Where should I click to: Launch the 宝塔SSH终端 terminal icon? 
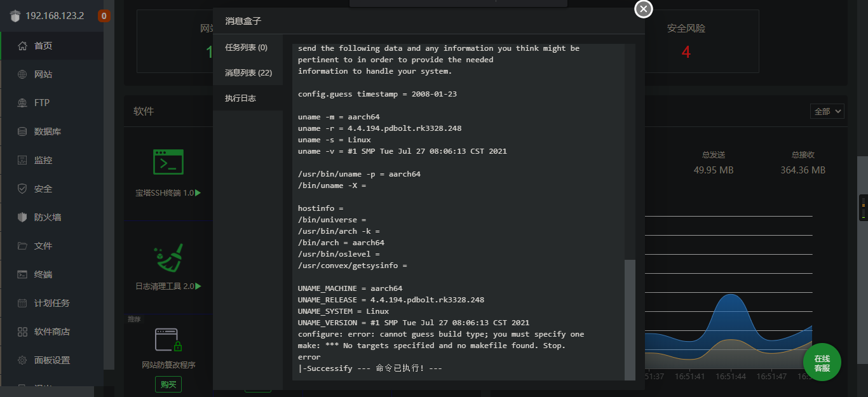click(x=168, y=162)
